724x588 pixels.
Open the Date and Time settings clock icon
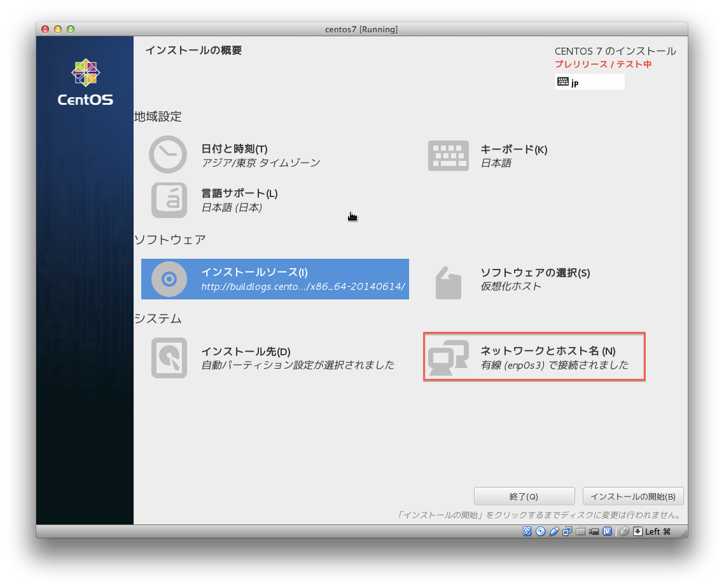point(168,154)
